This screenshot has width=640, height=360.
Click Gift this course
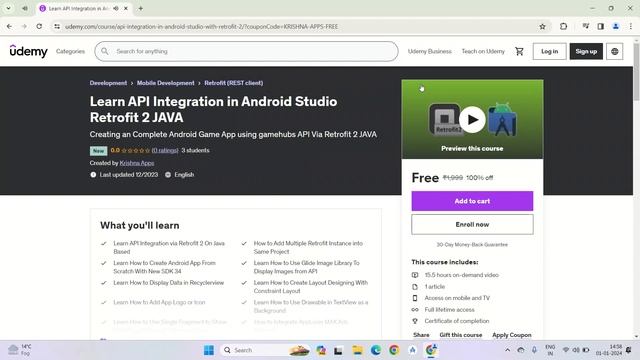coord(461,335)
